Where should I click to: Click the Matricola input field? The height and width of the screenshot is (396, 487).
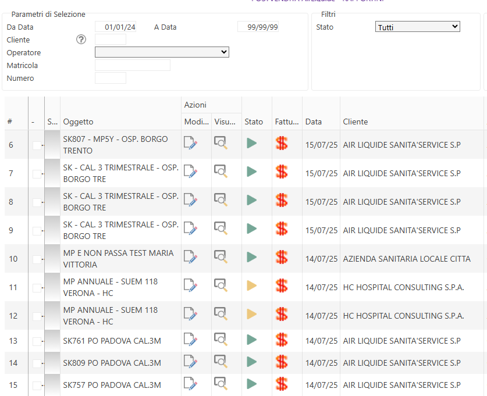[x=133, y=65]
